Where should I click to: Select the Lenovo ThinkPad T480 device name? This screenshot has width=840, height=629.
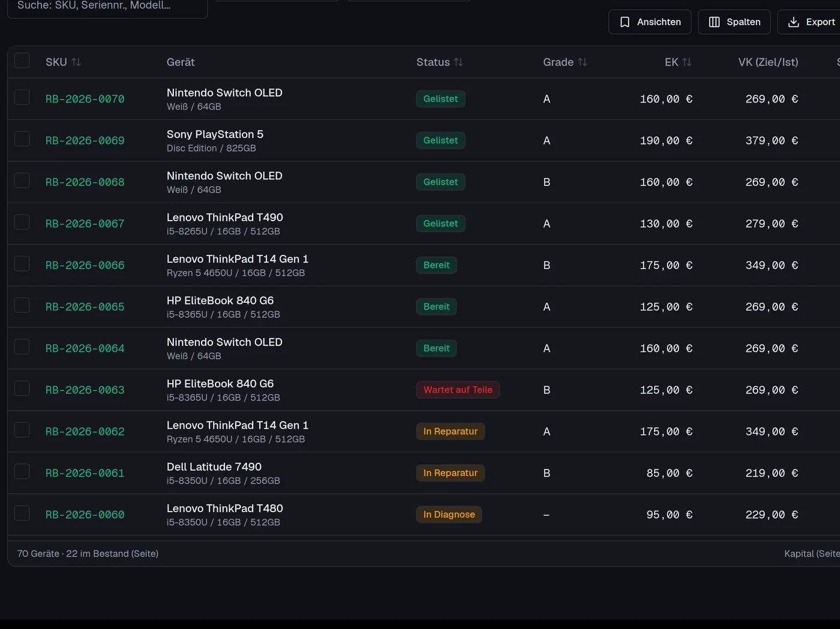225,508
